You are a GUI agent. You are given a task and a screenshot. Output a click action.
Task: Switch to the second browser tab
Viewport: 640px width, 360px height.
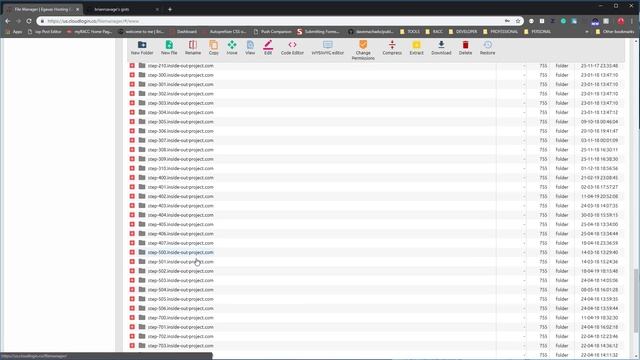point(122,9)
